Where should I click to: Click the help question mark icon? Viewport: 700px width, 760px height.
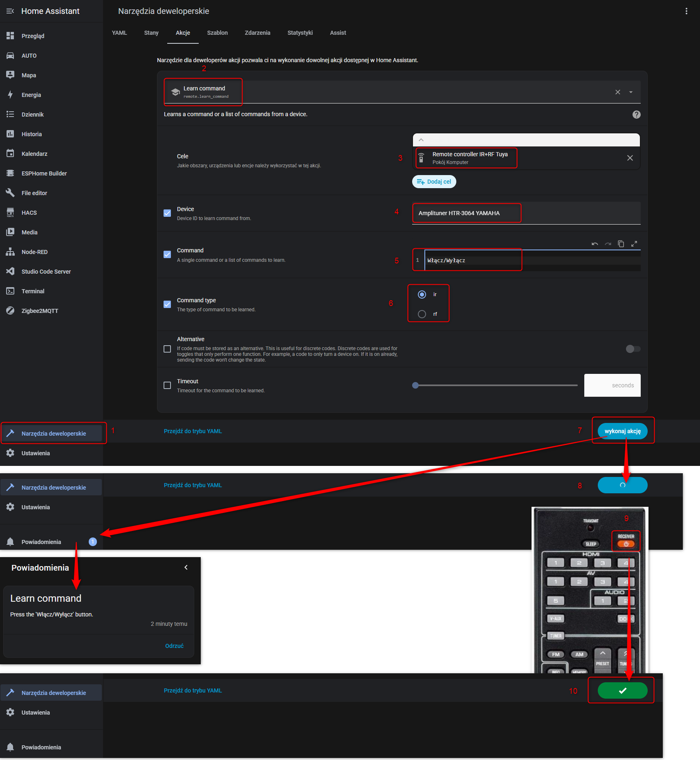636,115
